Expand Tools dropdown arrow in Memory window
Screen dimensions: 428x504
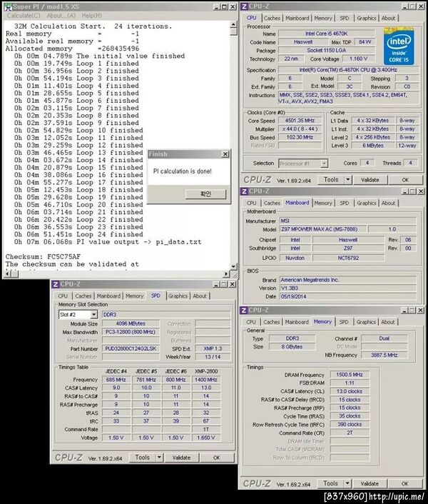pos(347,483)
